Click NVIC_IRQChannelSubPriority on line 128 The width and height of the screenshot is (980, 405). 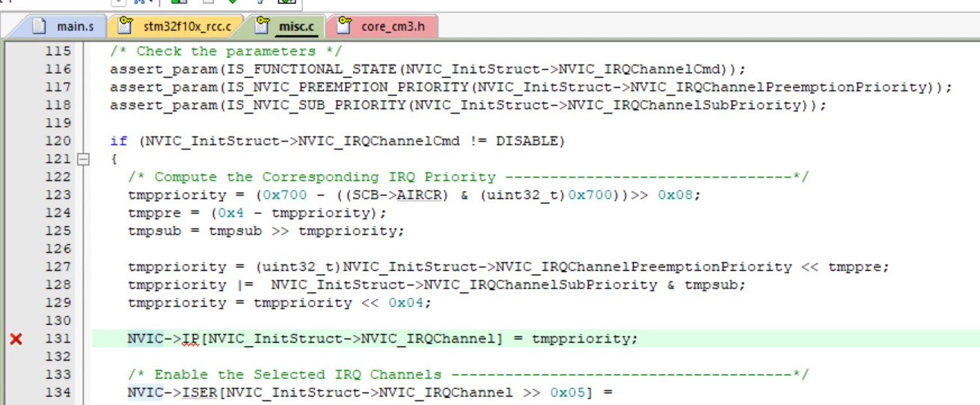tap(541, 284)
